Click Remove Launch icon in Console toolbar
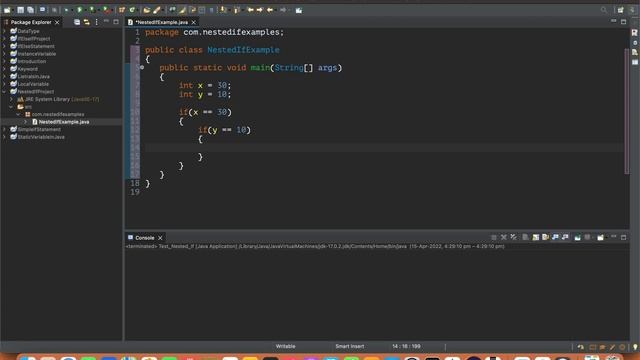This screenshot has width=640, height=360. [x=504, y=237]
